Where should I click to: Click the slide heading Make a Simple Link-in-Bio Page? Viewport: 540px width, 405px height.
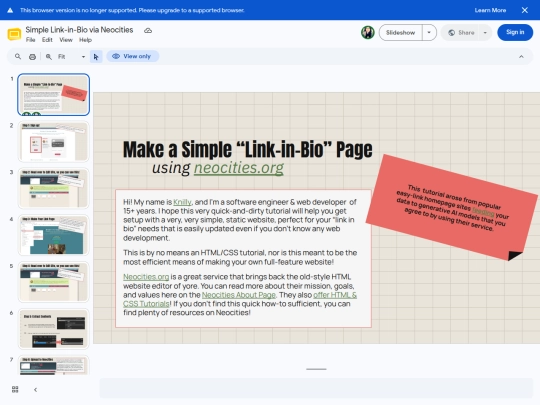tap(248, 149)
